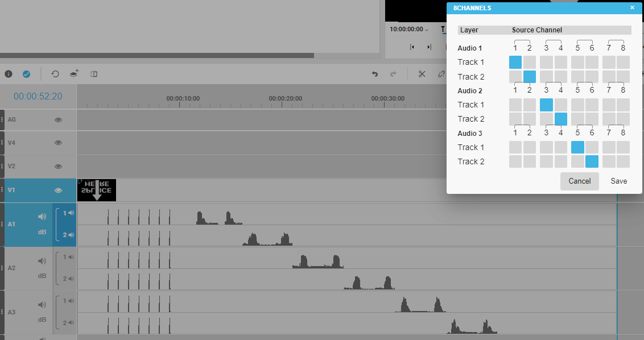The height and width of the screenshot is (340, 644).
Task: Select the A1 audio track header
Action: 17,224
